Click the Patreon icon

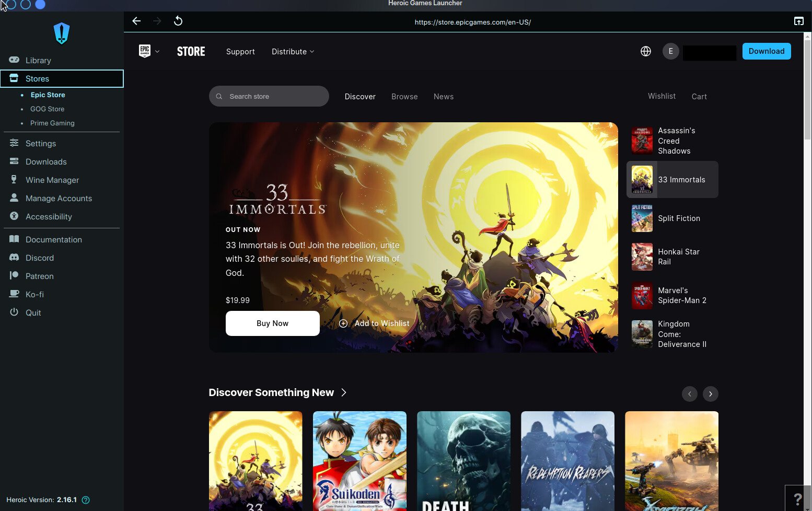tap(14, 276)
